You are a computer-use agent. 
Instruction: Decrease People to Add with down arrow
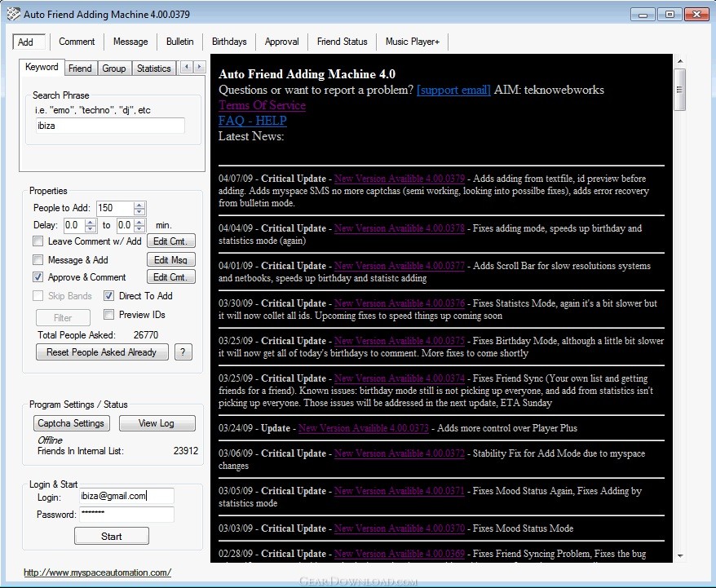pos(139,211)
